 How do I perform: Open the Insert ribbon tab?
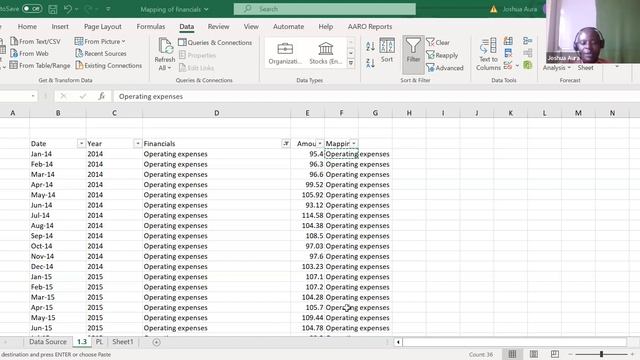60,27
